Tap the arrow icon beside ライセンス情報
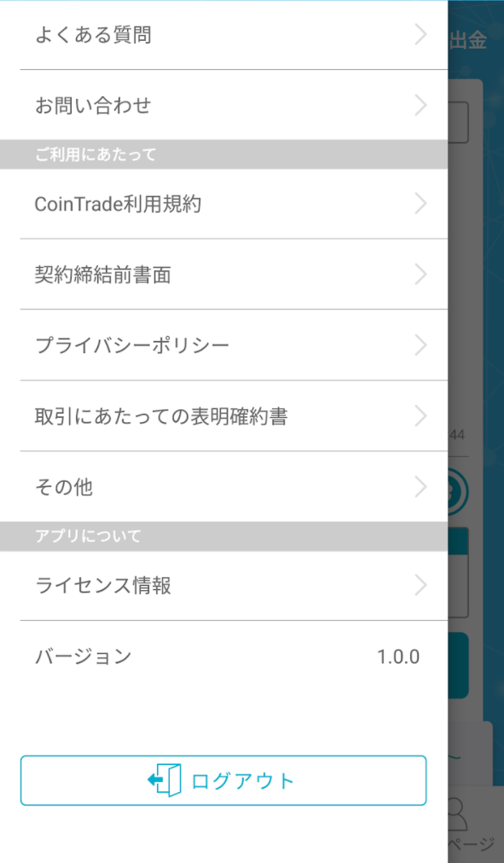 (x=420, y=586)
